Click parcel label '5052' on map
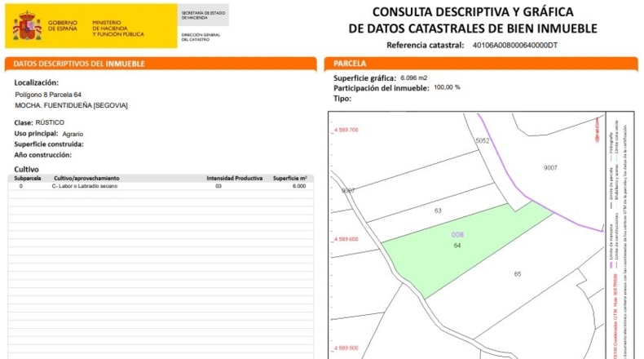The image size is (644, 359). 483,140
